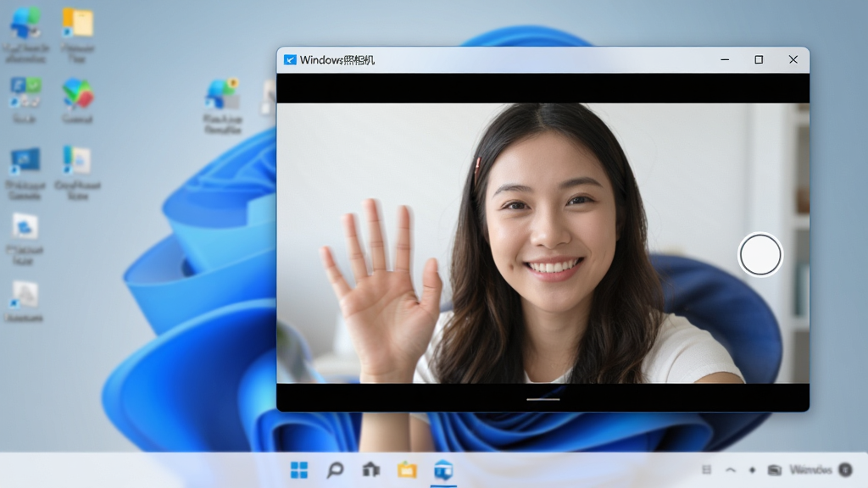Click the small horizontal handle on the bottom bar
Viewport: 868px width, 488px height.
pos(543,399)
